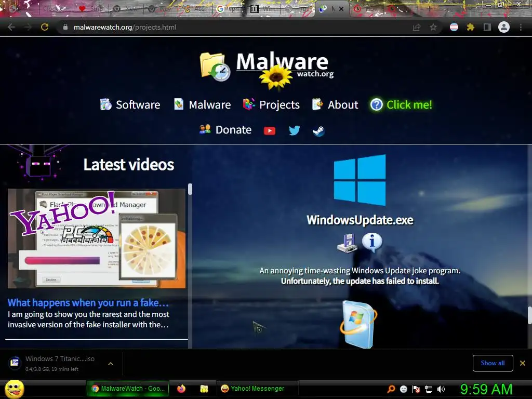Open the Malware nav menu item
The height and width of the screenshot is (399, 532).
coord(202,104)
